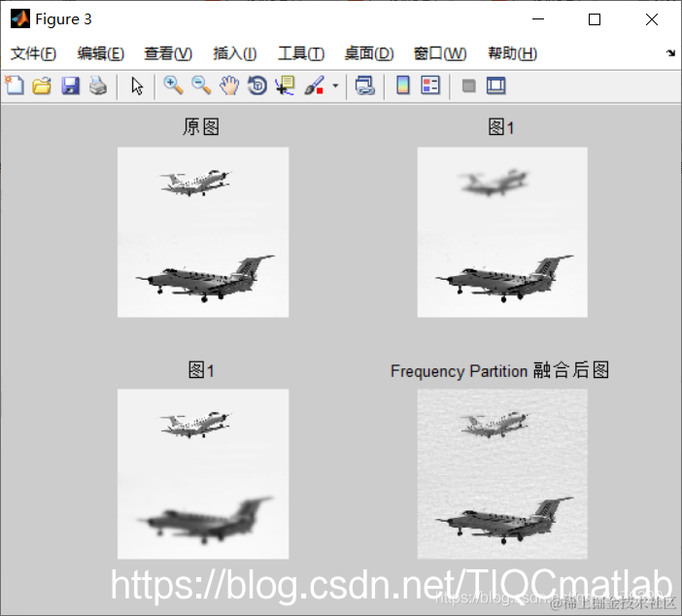Dock the figure using the corner arrow
The image size is (682, 616).
(670, 53)
